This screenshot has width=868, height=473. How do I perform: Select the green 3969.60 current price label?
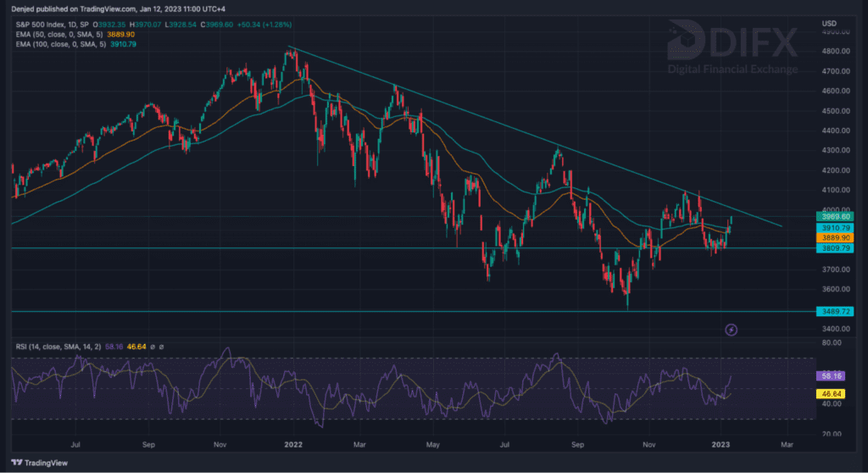coord(832,216)
